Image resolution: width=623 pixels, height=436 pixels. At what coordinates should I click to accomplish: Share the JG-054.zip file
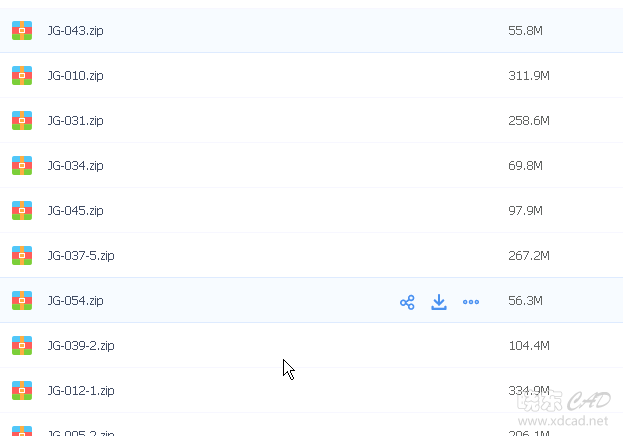[407, 302]
